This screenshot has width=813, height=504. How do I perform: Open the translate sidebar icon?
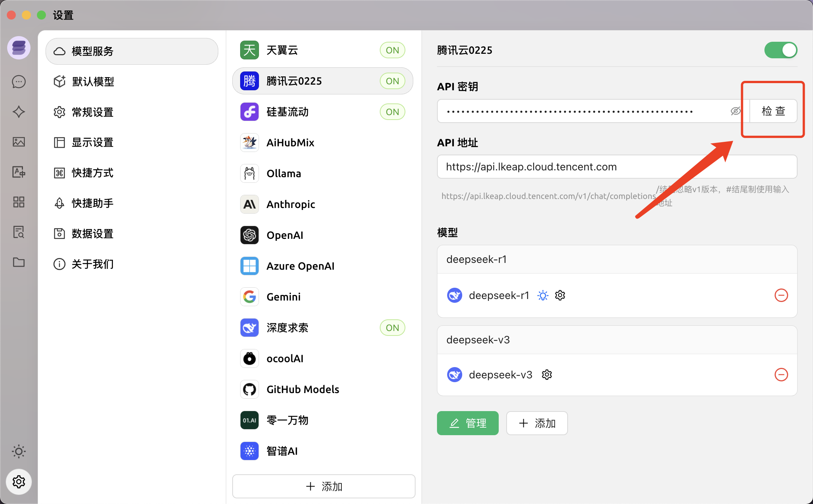click(x=19, y=172)
